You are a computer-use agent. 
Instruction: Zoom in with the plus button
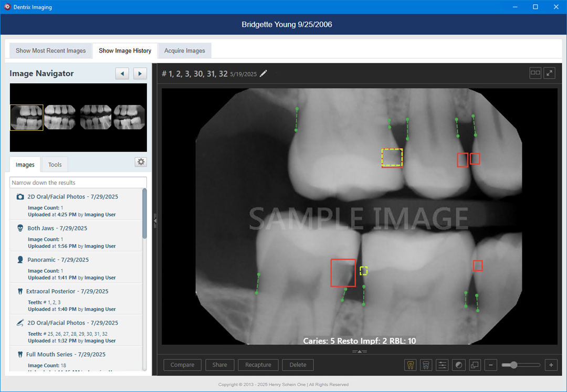[551, 365]
